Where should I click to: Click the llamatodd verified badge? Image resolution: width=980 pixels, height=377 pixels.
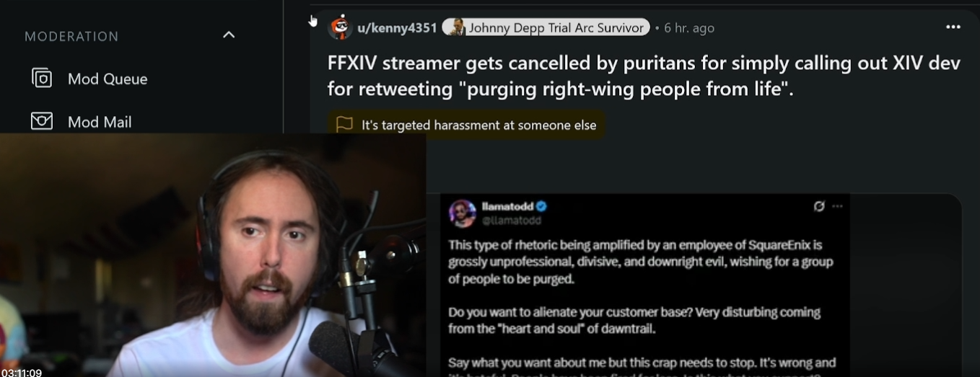[541, 207]
